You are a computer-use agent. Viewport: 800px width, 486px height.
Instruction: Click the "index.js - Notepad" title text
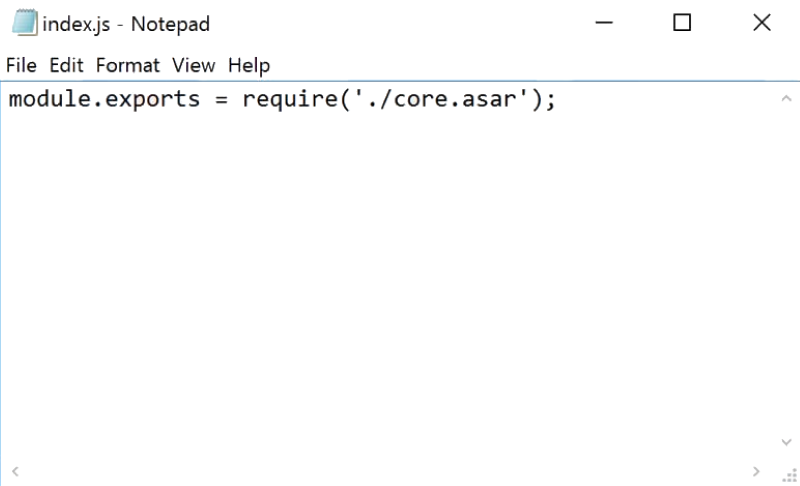pos(126,23)
